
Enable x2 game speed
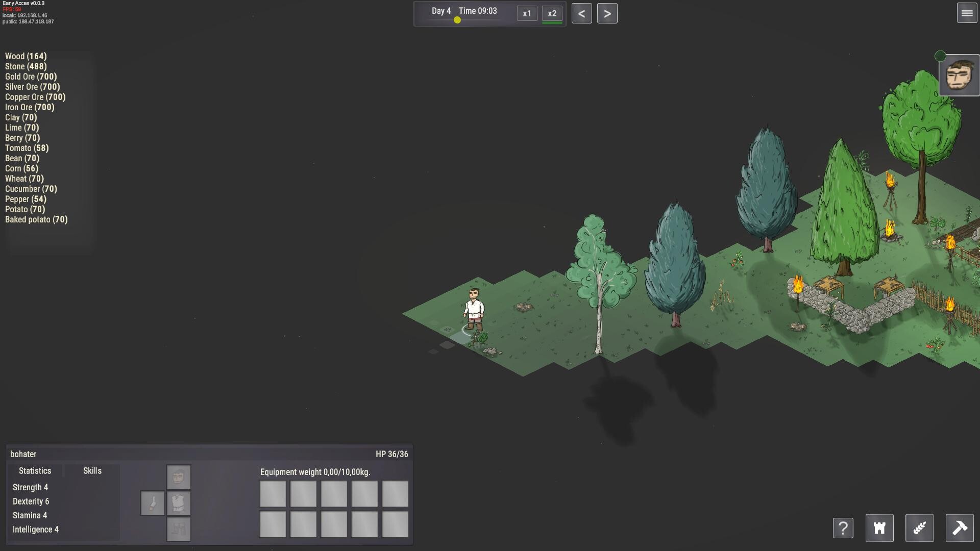552,14
